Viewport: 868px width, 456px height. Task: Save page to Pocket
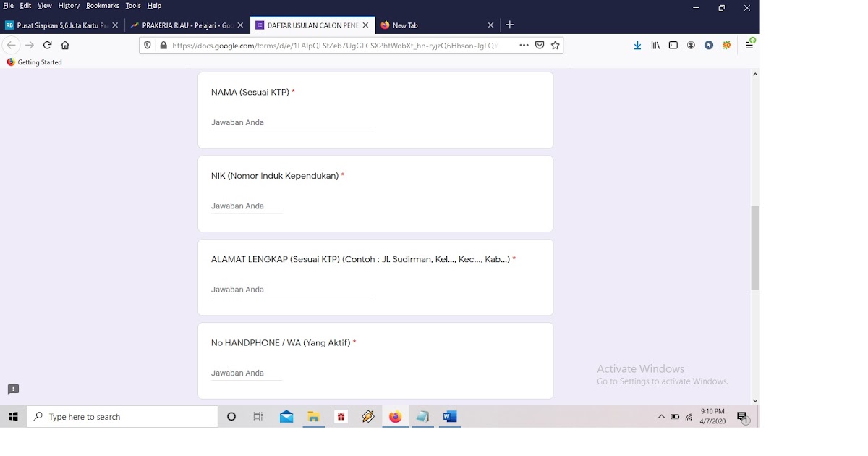coord(540,45)
